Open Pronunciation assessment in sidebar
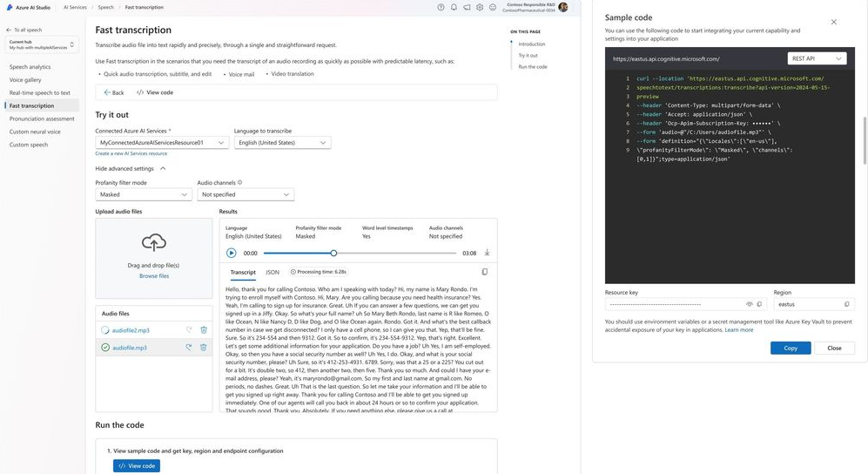Viewport: 868px width, 474px height. pos(42,118)
